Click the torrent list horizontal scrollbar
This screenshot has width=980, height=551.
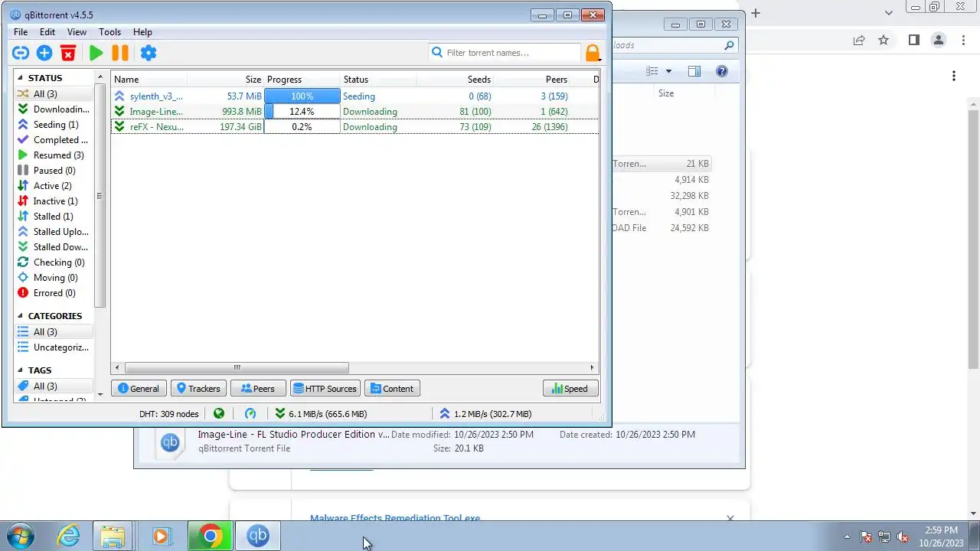(237, 368)
